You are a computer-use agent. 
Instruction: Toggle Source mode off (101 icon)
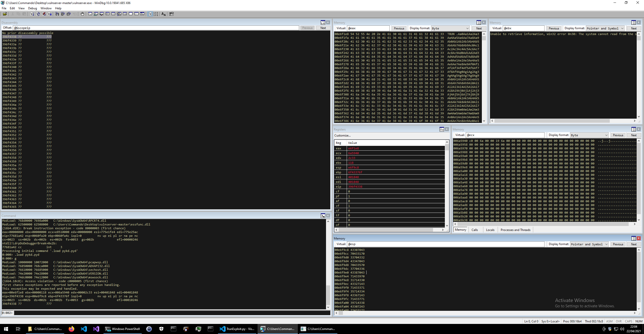pyautogui.click(x=156, y=14)
